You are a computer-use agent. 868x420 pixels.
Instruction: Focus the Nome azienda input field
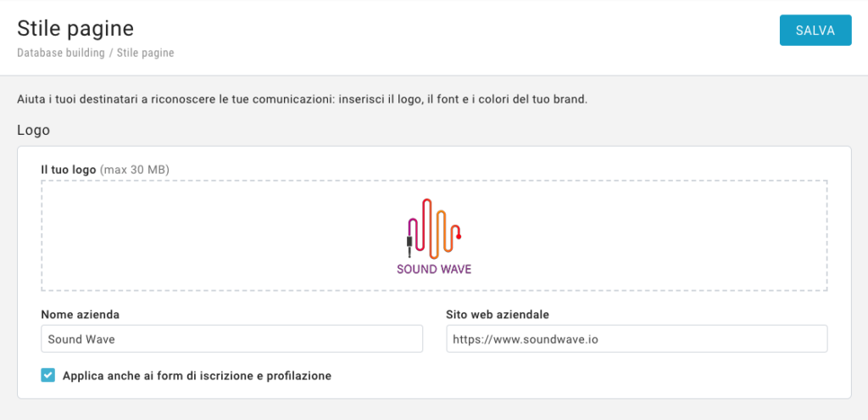click(231, 339)
